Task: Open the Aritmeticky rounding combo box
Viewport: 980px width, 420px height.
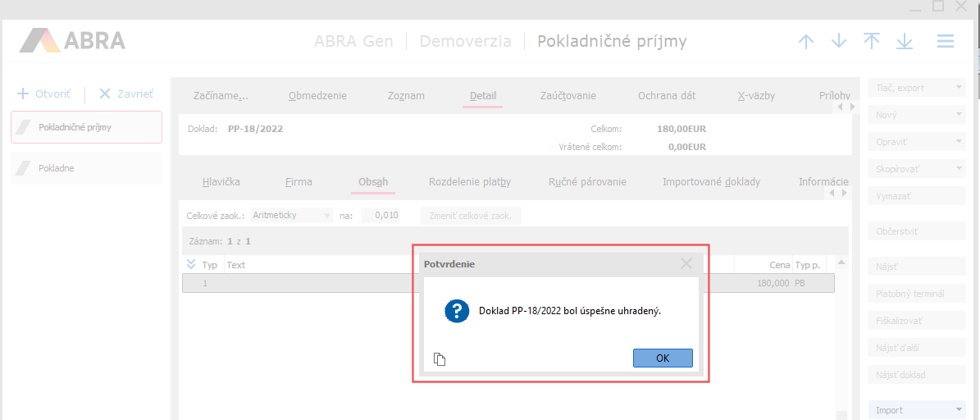Action: (x=292, y=215)
